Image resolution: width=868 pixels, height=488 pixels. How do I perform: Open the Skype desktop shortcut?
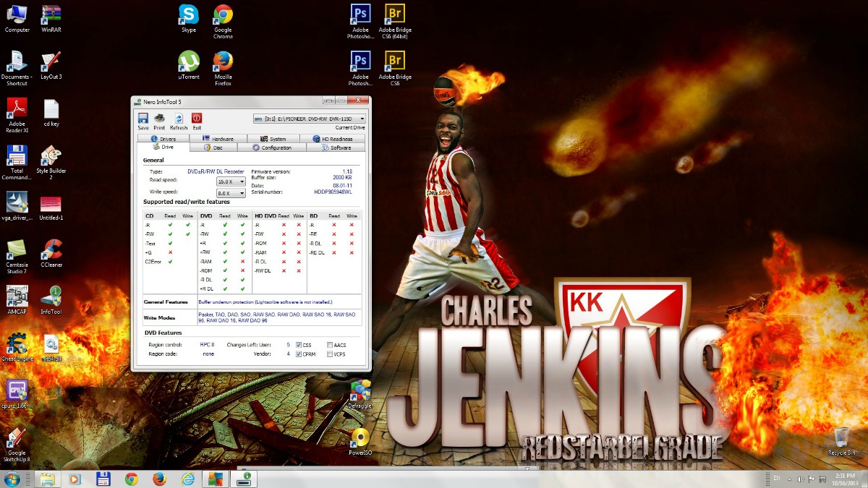[189, 19]
